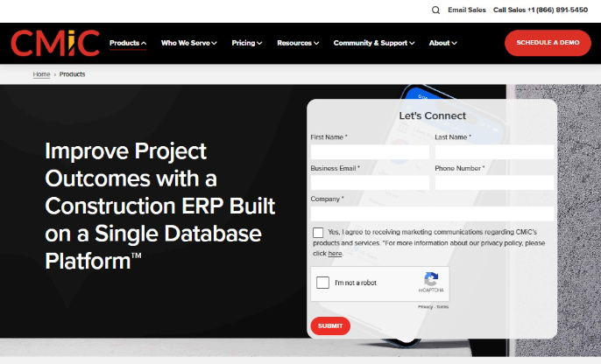Screen dimensions: 601x364
Task: Click the reCAPTCHA logo
Action: point(431,278)
